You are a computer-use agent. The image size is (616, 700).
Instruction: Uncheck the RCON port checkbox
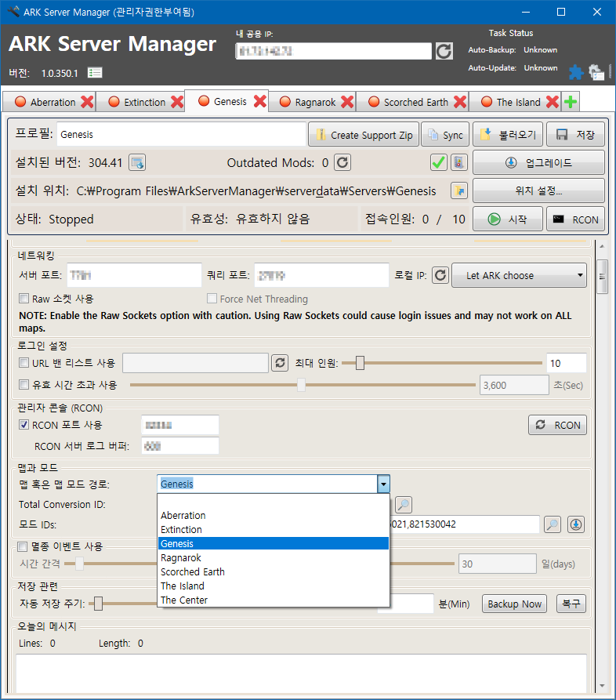pos(24,425)
